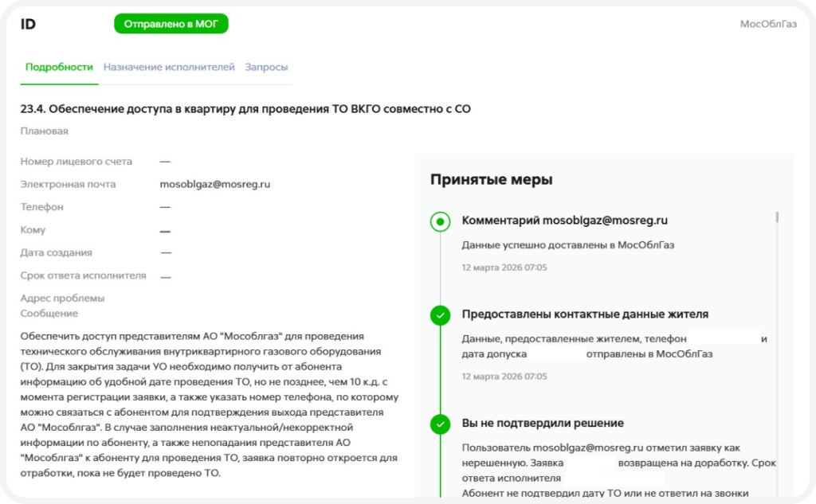
Task: Click the check icon beside "Вы не подтвердили решение"
Action: tap(440, 424)
